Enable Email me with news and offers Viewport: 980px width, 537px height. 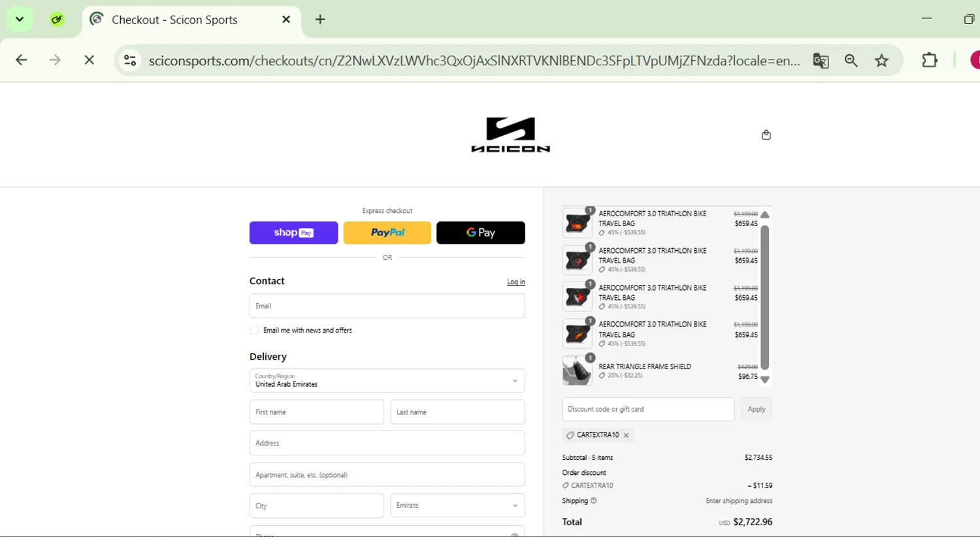[254, 331]
